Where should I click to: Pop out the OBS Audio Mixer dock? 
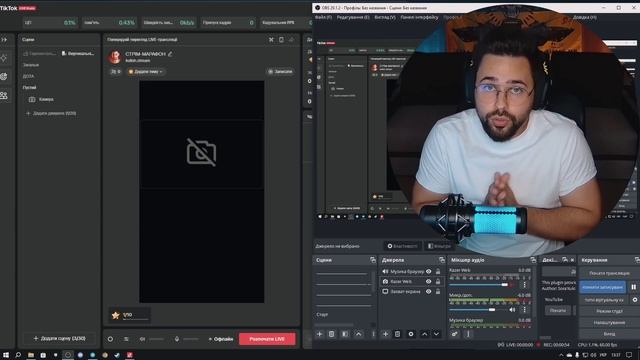[x=533, y=260]
